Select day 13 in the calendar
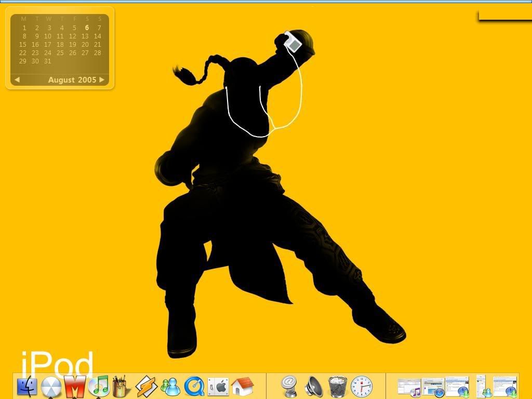Screen dimensions: 532x399 coord(85,36)
